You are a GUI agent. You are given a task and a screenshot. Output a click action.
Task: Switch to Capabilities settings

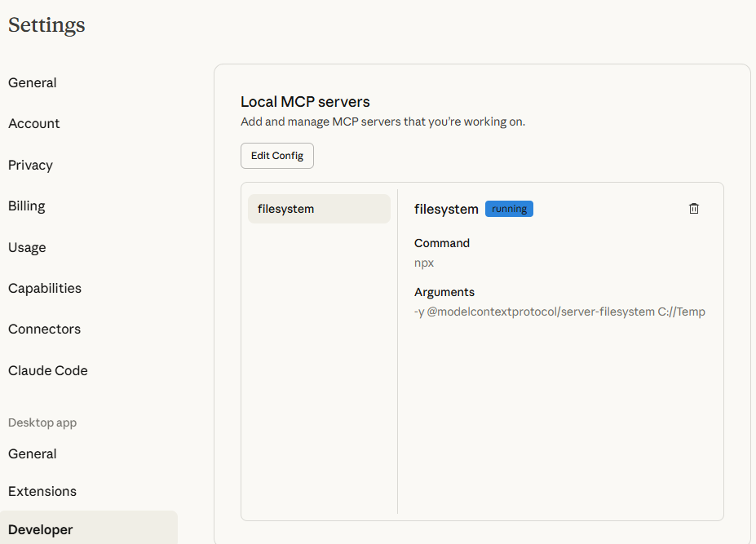click(x=45, y=288)
